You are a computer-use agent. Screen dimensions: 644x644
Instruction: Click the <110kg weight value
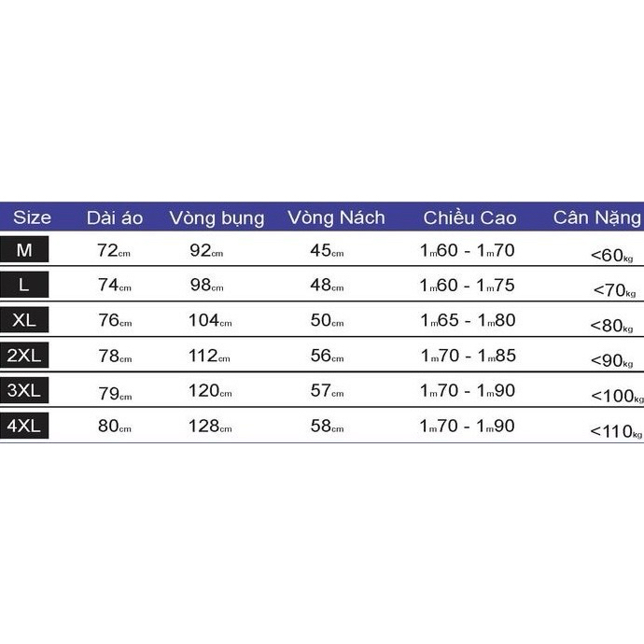pos(616,431)
